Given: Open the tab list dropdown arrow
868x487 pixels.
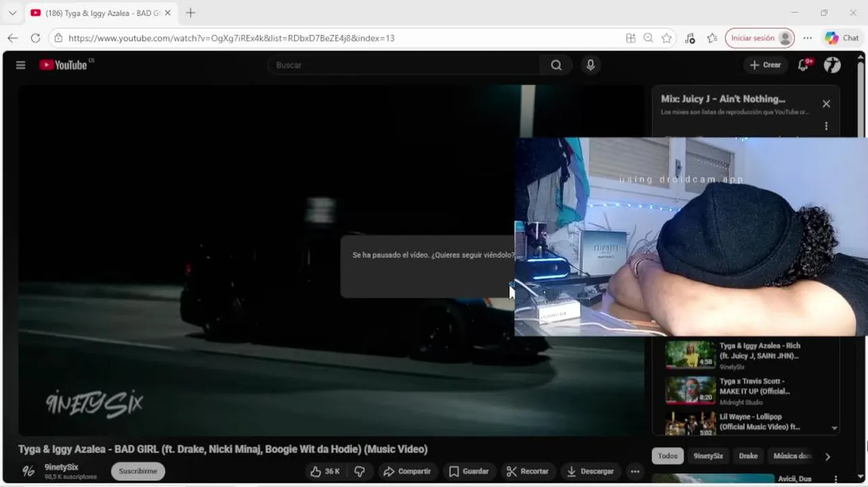Looking at the screenshot, I should pyautogui.click(x=12, y=13).
